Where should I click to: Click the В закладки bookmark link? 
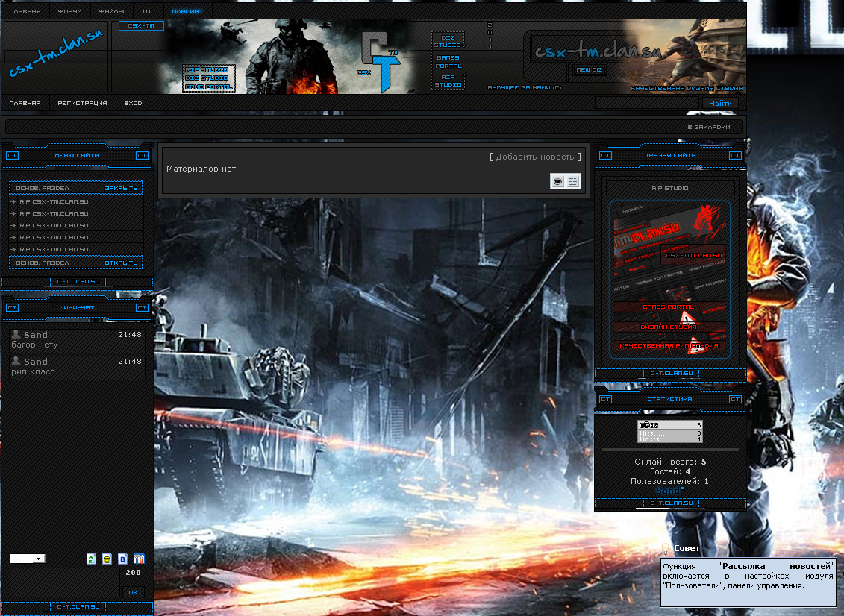point(709,127)
